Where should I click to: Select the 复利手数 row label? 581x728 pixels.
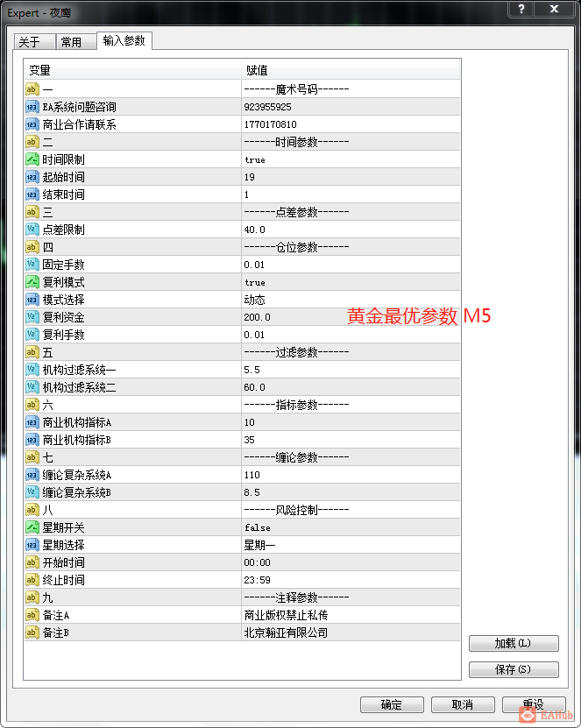[64, 335]
